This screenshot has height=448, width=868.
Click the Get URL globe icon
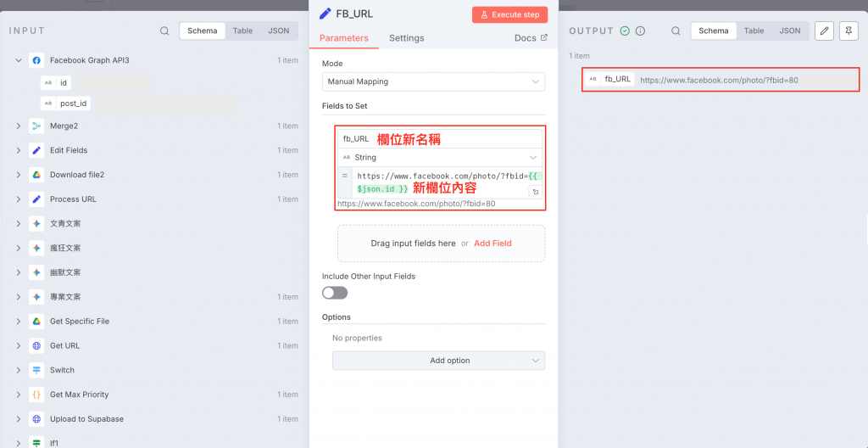point(36,345)
